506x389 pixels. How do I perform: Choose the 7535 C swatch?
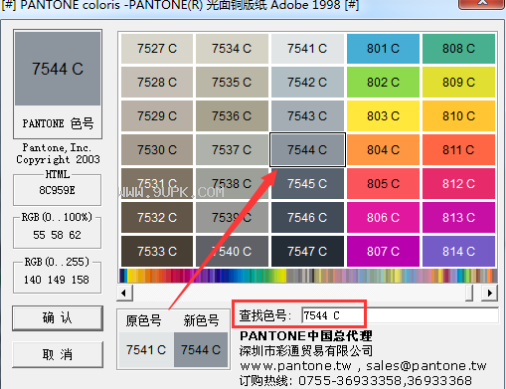232,82
